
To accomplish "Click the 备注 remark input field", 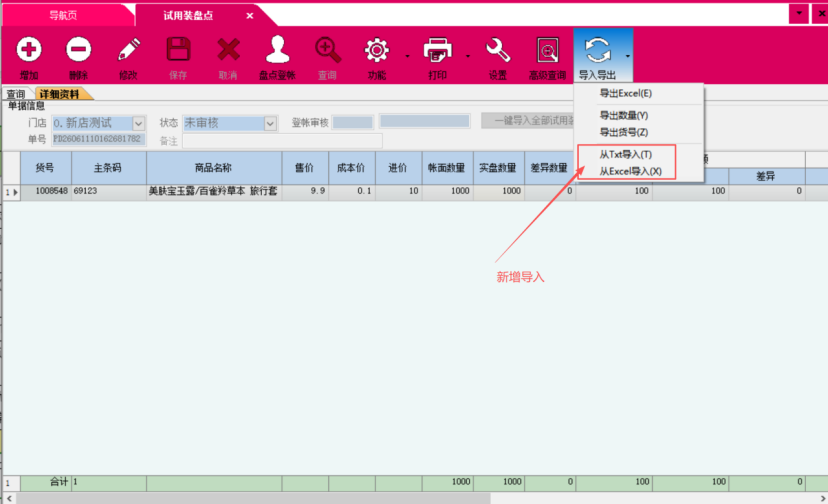I will tap(283, 141).
